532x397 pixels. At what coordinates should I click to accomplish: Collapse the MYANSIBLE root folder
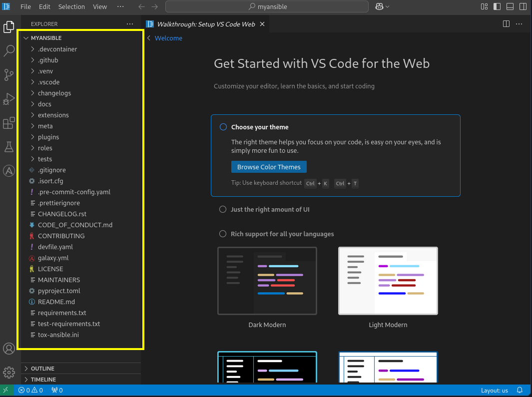coord(26,38)
